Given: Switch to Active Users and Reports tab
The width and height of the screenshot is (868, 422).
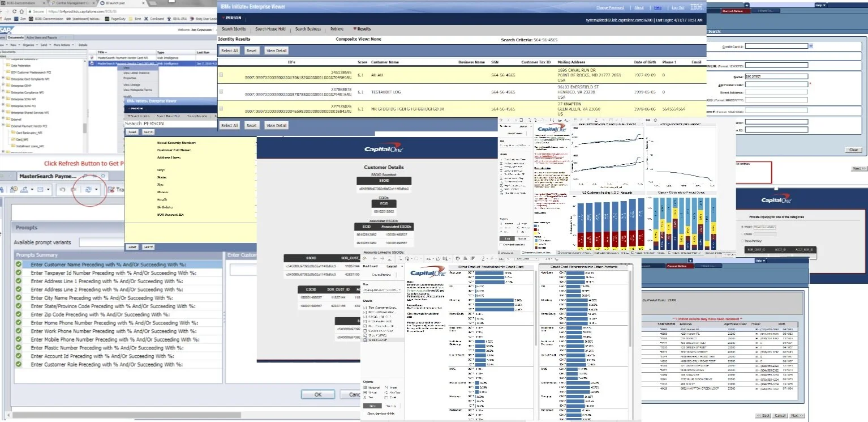Looking at the screenshot, I should click(43, 37).
